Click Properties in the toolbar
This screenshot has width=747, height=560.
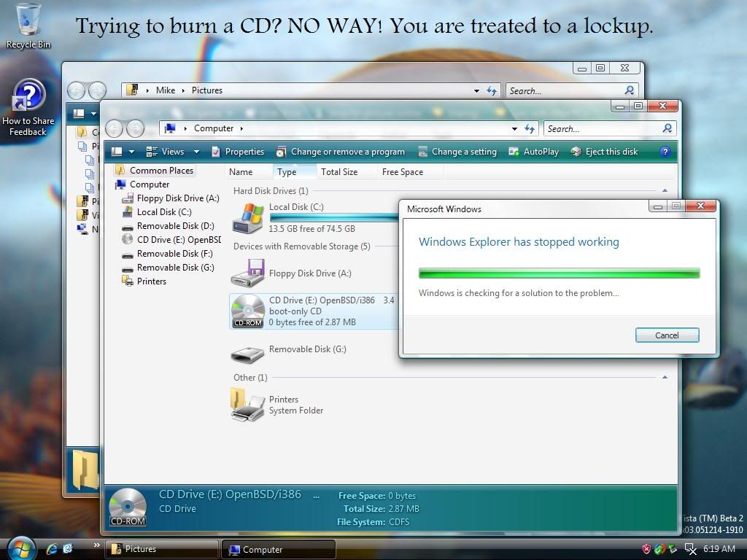click(x=238, y=152)
